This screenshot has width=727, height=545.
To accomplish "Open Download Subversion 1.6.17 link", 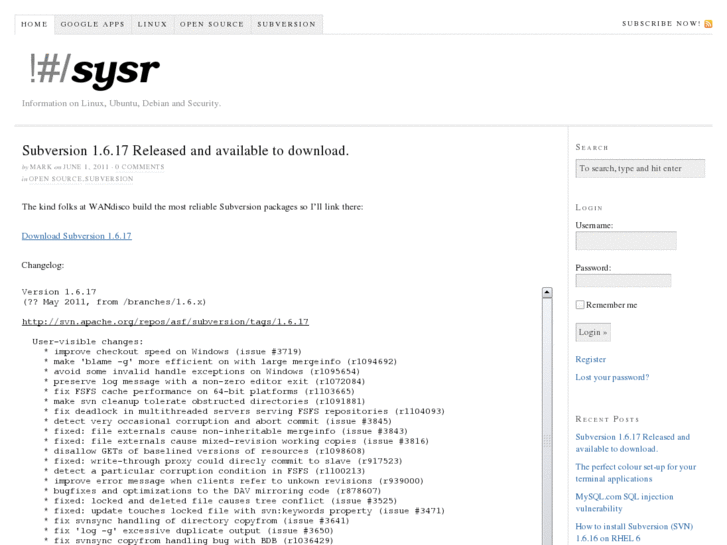I will pos(77,236).
